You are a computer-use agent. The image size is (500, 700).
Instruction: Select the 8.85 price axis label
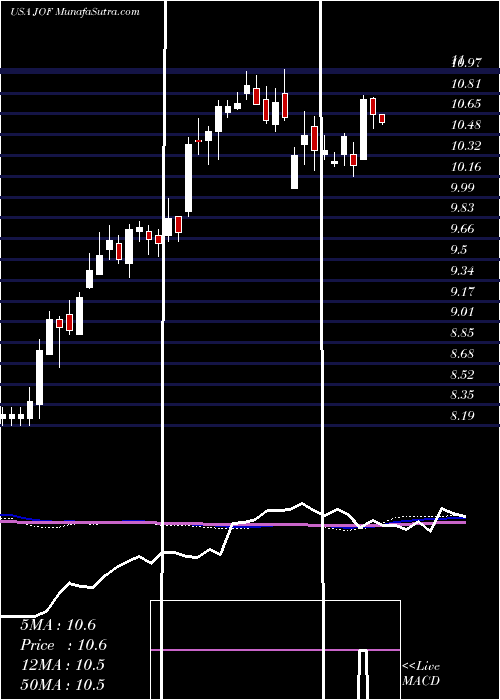click(x=462, y=333)
